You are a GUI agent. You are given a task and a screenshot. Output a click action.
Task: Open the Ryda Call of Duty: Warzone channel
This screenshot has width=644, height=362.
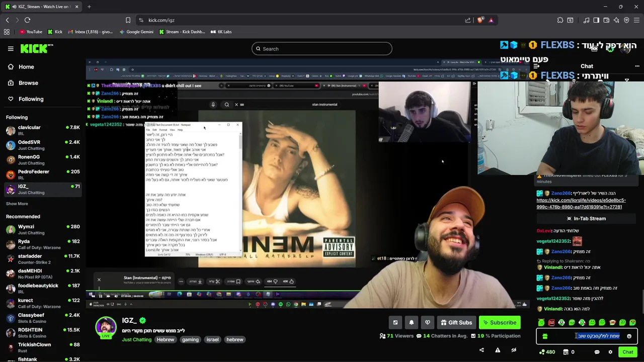point(43,244)
